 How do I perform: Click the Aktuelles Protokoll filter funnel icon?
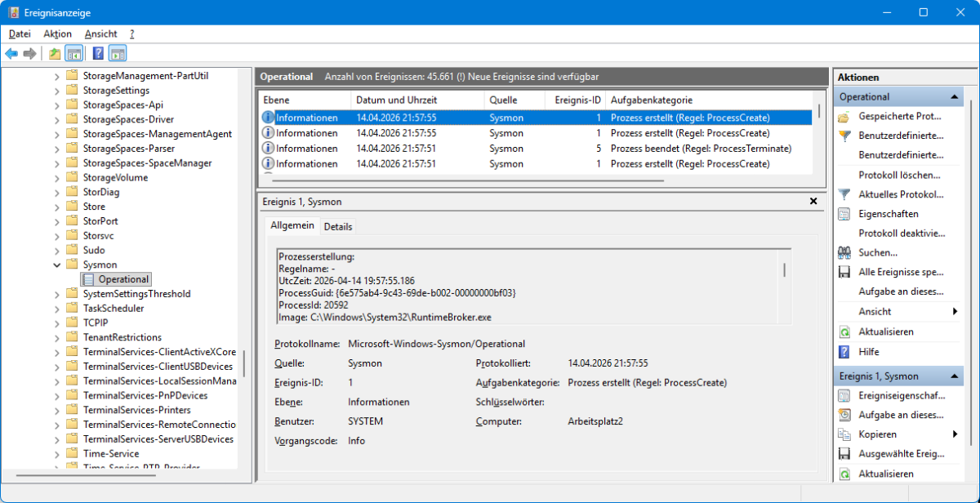coord(844,194)
